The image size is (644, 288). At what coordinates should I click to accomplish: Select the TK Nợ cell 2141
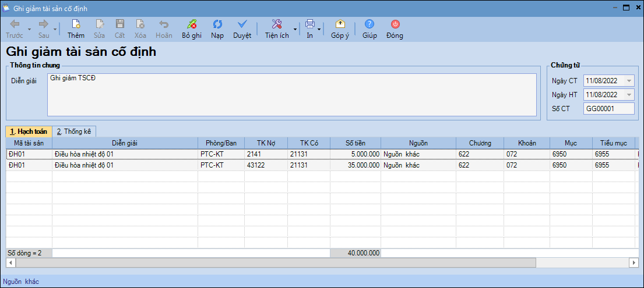tap(266, 154)
